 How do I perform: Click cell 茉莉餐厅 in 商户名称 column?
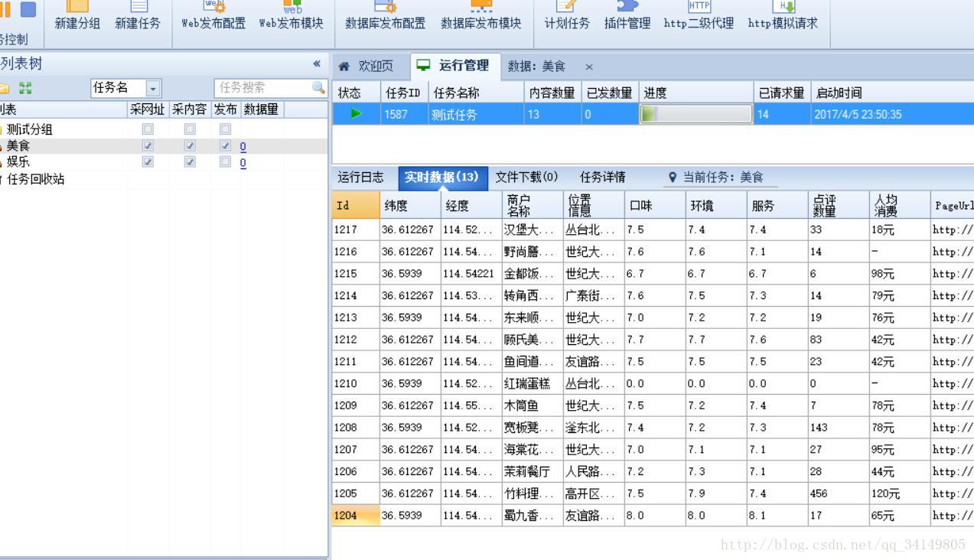click(x=533, y=471)
